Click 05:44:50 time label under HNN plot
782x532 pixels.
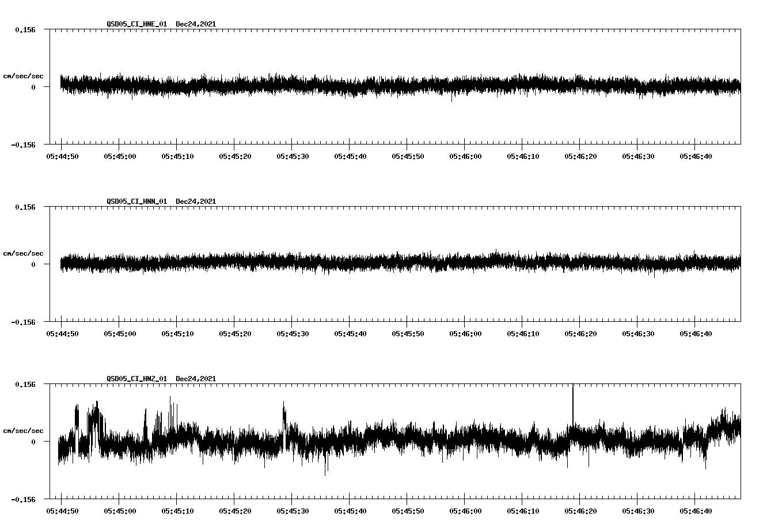click(62, 334)
